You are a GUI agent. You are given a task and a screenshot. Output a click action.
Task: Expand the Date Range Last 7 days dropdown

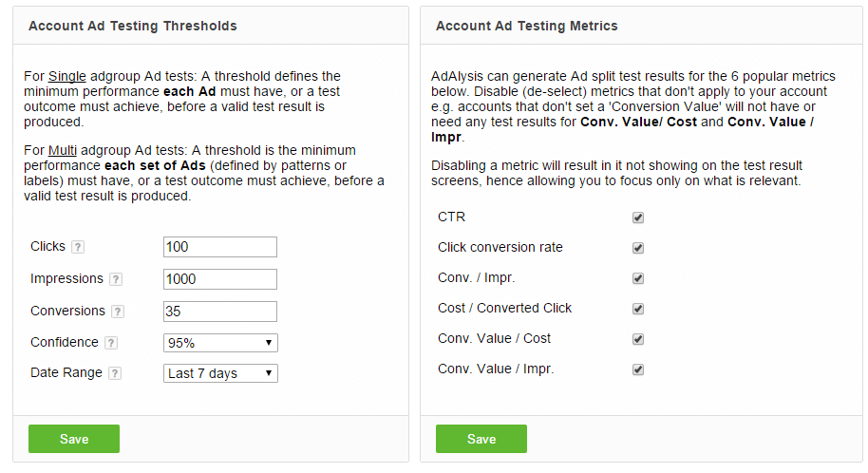[x=220, y=373]
